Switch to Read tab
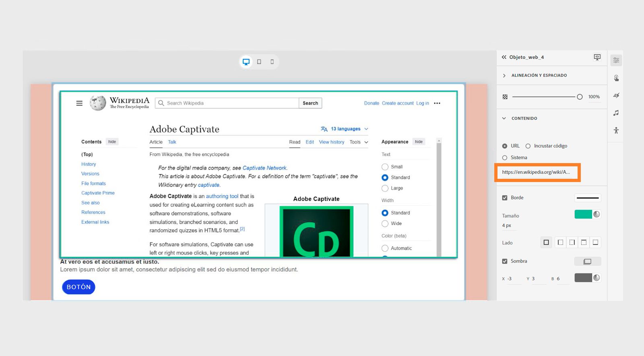 click(295, 142)
